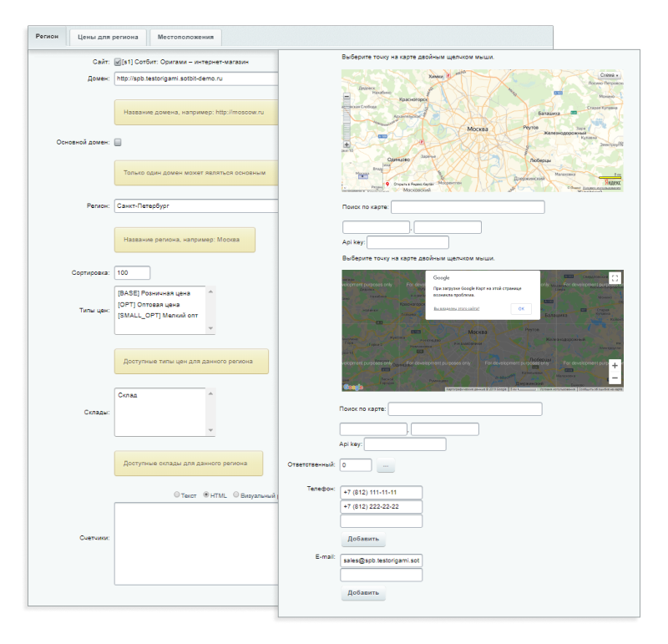Click second coordinate field under Yandex map
The height and width of the screenshot is (644, 668).
tap(448, 227)
